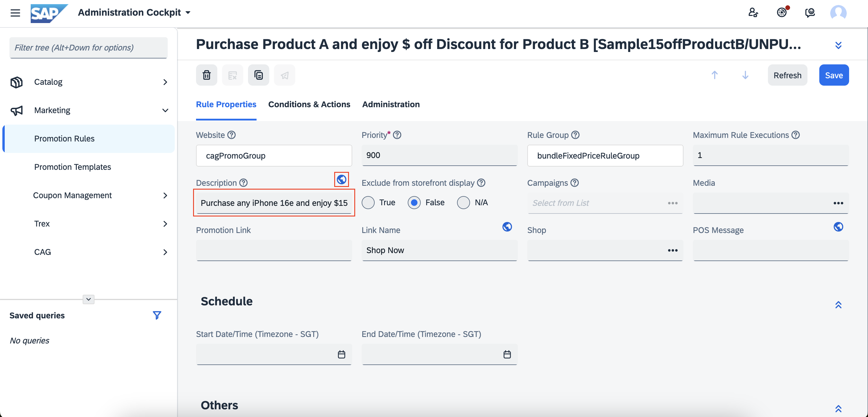Show help for Website field

(x=231, y=135)
